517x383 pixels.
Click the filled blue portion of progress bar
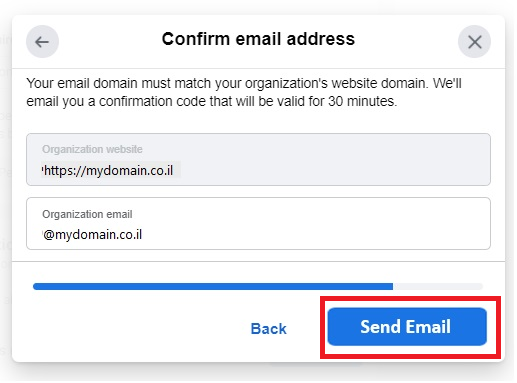click(213, 286)
